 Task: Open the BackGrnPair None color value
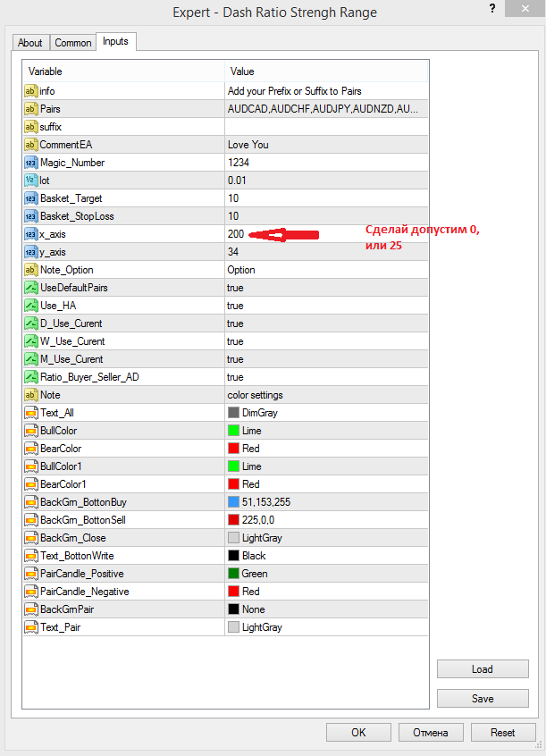pos(326,609)
